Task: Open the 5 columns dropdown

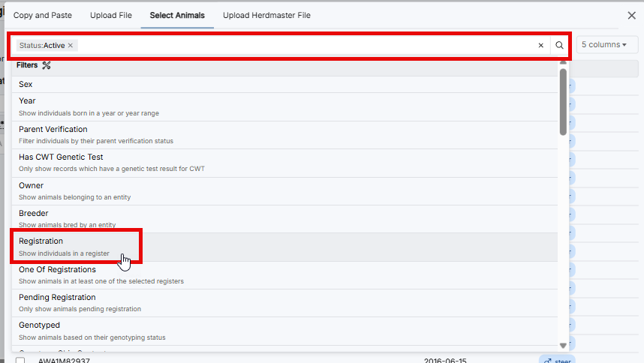Action: click(603, 45)
